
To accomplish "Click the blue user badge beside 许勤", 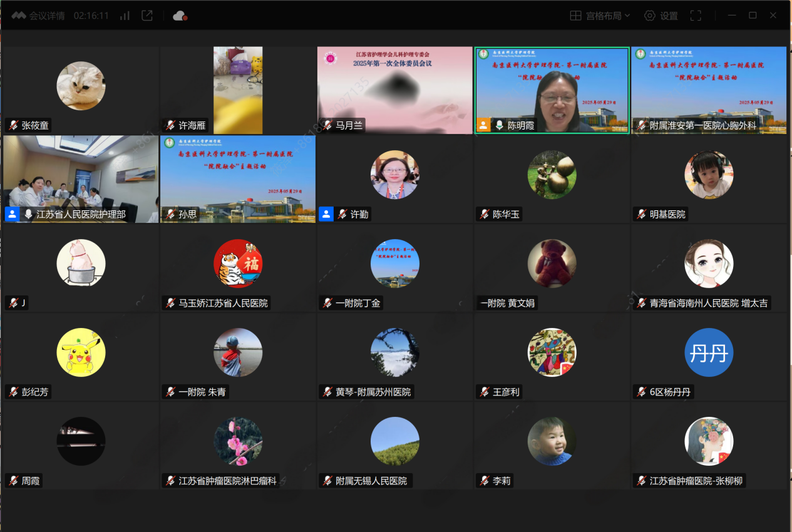I will click(326, 214).
